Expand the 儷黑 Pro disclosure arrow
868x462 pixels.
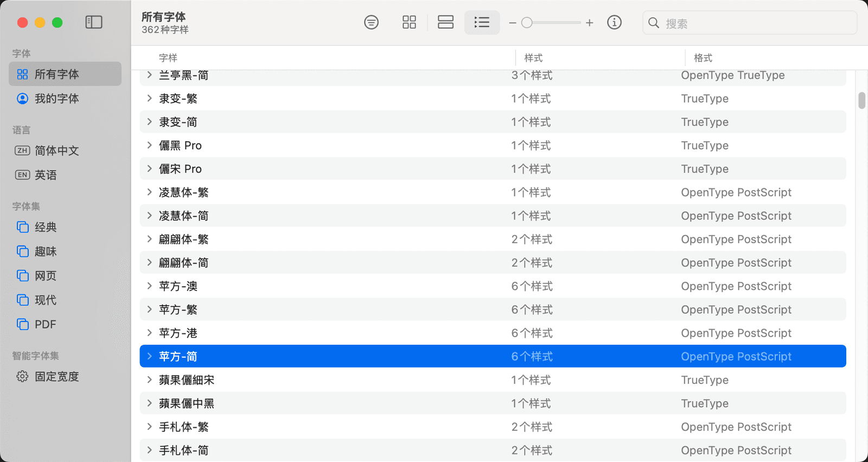150,145
